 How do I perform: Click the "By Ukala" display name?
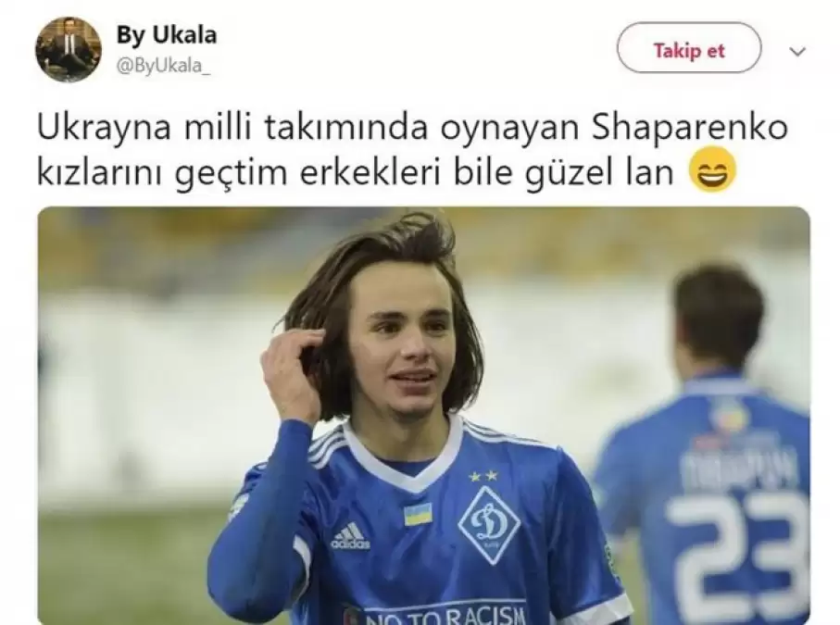click(x=167, y=35)
